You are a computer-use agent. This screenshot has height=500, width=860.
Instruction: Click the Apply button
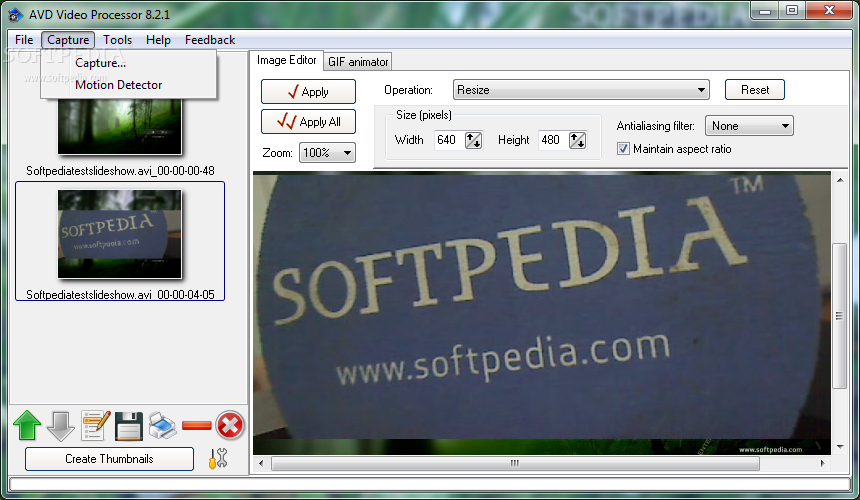point(308,92)
